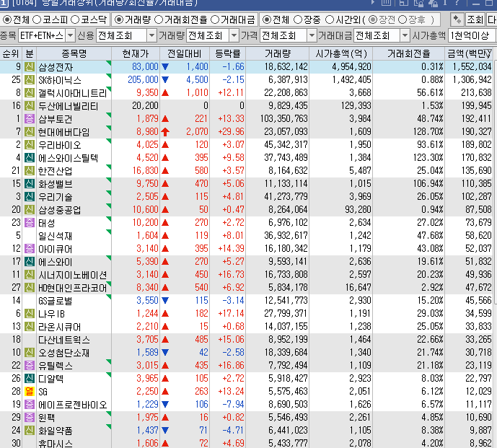Select the 전체 market radio button
Screen dimensions: 497x448
(x=6, y=20)
